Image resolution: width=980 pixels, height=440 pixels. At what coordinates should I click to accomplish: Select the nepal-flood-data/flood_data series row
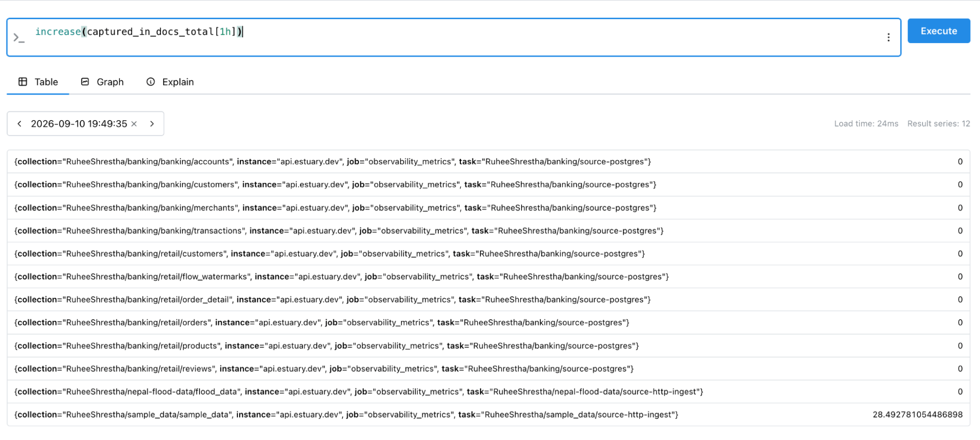[488, 391]
